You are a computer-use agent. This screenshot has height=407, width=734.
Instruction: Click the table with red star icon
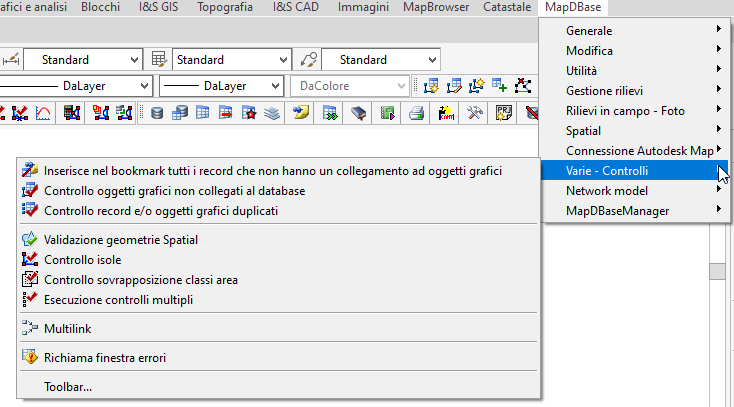249,113
